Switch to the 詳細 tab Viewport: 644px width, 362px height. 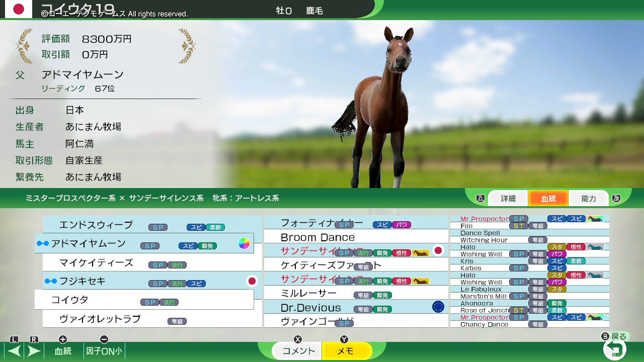pos(508,199)
